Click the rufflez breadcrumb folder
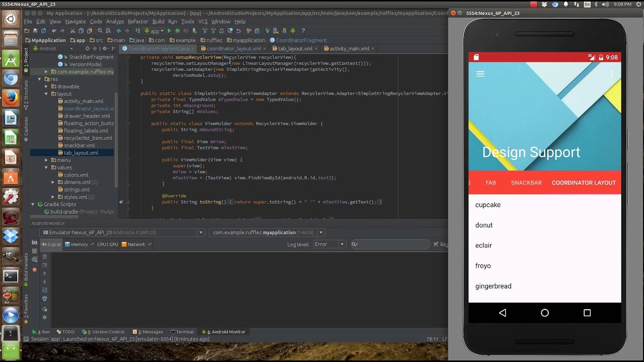Viewport: 644px width, 362px height. click(x=210, y=40)
